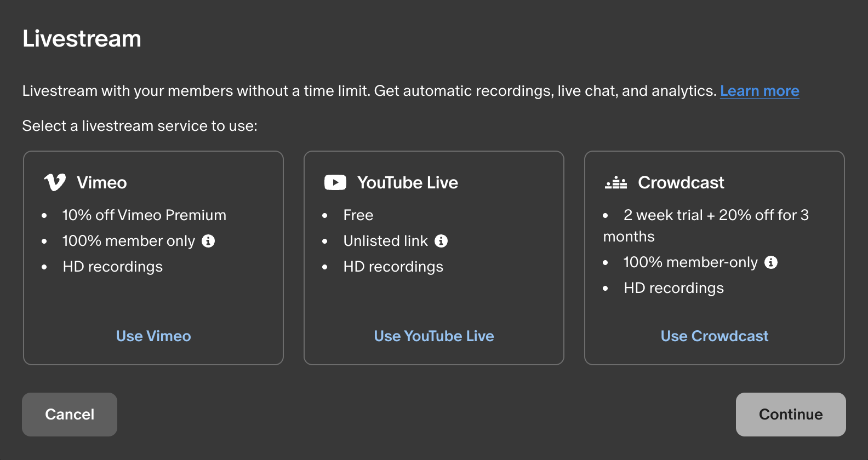This screenshot has height=460, width=868.
Task: Open info icon beside Vimeo 100% member only
Action: click(x=208, y=241)
